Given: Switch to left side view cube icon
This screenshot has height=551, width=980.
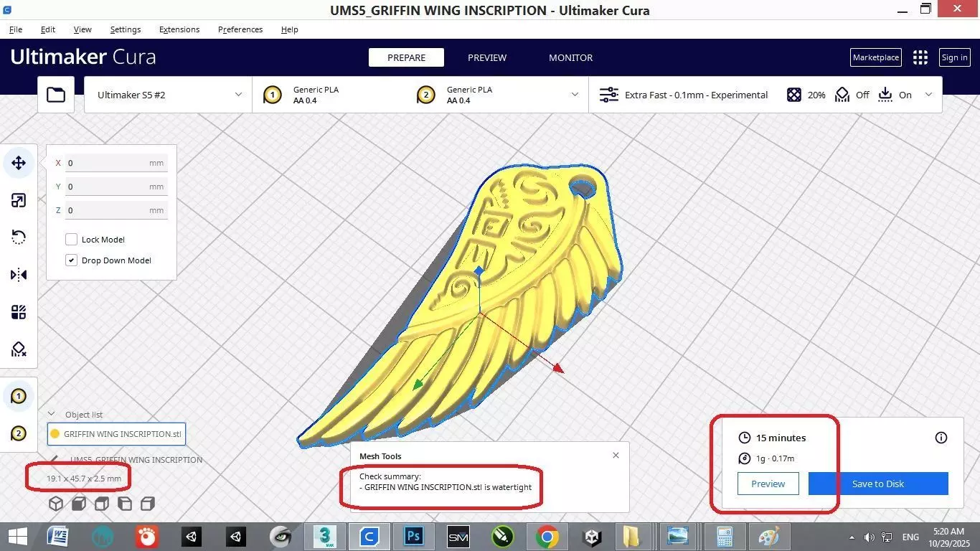Looking at the screenshot, I should [125, 504].
